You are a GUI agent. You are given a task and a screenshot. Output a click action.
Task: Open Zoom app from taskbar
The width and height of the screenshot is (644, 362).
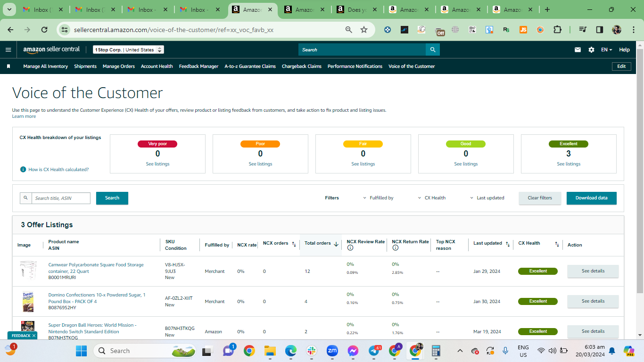pos(332,351)
